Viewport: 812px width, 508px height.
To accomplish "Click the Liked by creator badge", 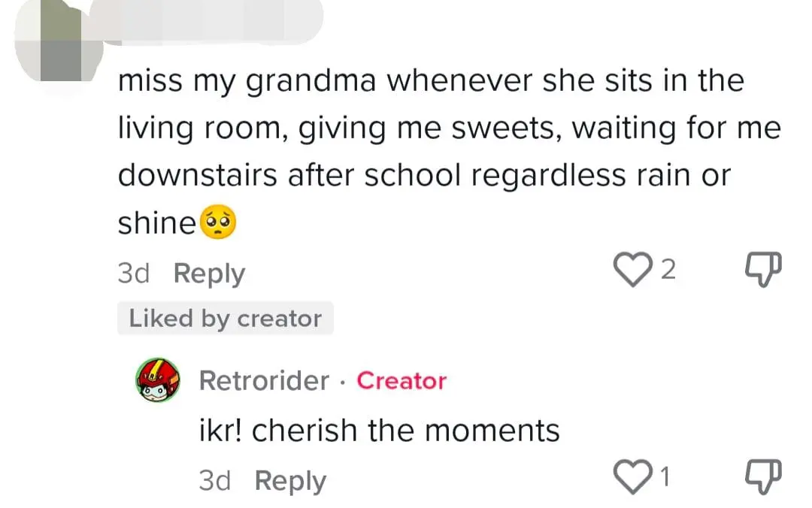I will [x=225, y=319].
